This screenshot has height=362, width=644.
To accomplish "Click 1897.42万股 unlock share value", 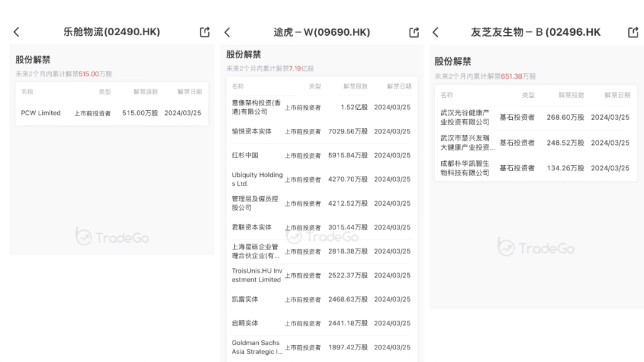I will coord(348,347).
